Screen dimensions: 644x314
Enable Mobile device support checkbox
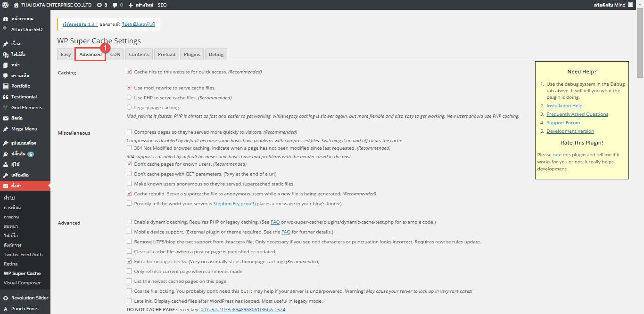coord(129,232)
